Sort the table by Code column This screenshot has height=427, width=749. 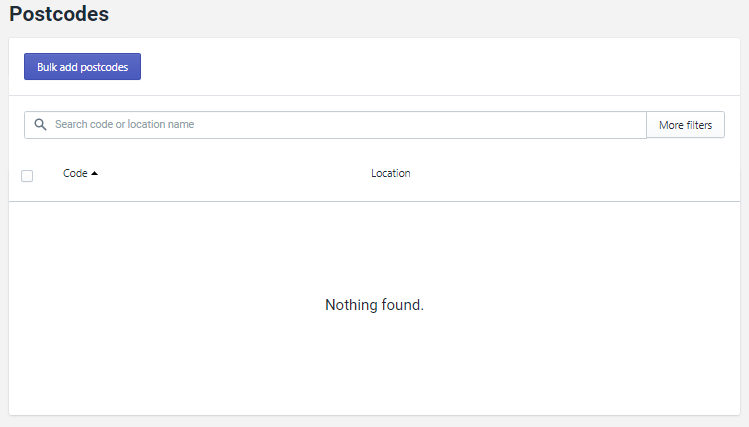75,173
